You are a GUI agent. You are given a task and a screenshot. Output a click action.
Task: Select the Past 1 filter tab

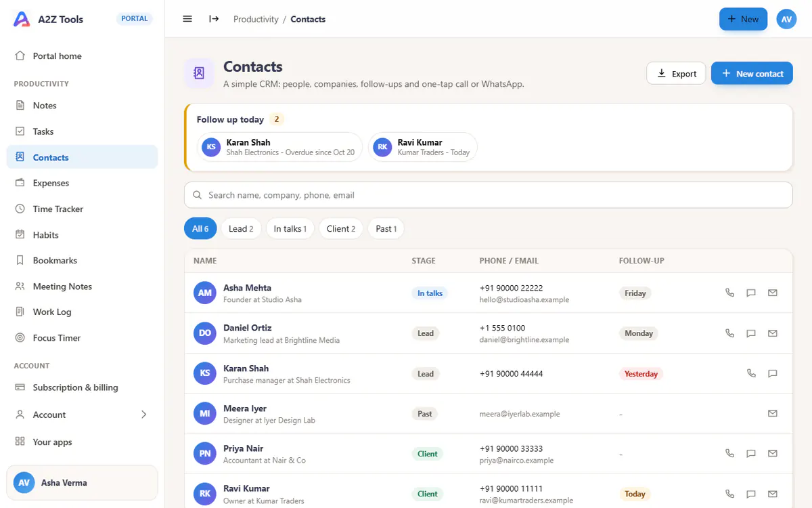tap(386, 228)
